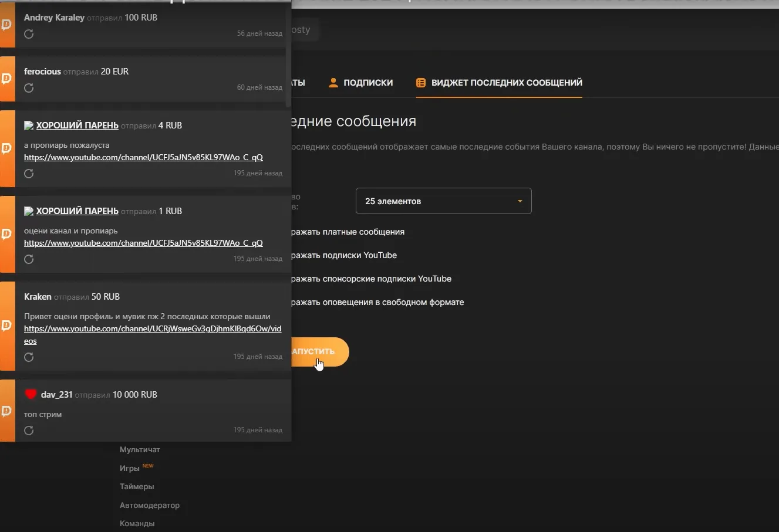Image resolution: width=779 pixels, height=532 pixels.
Task: Click the DonatePay icon beside ferocious's donation
Action: [x=7, y=79]
